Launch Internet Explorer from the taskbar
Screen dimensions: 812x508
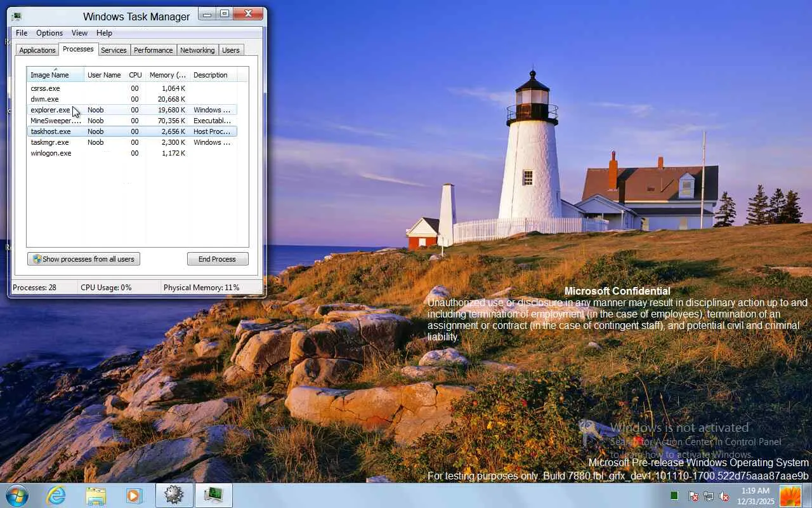[56, 495]
